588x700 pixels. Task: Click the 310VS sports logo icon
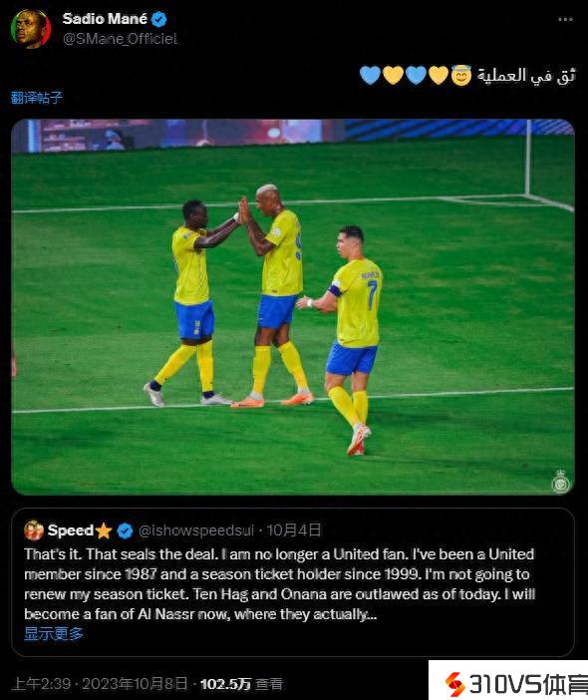(x=455, y=684)
